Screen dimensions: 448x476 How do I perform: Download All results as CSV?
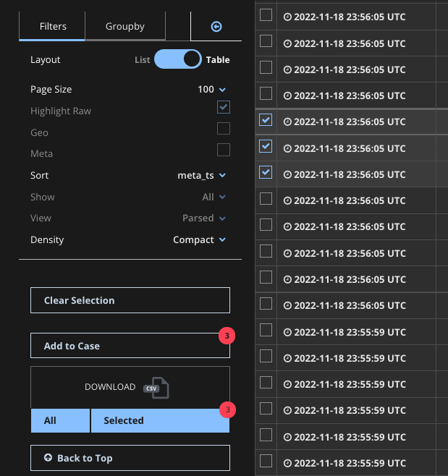[60, 420]
